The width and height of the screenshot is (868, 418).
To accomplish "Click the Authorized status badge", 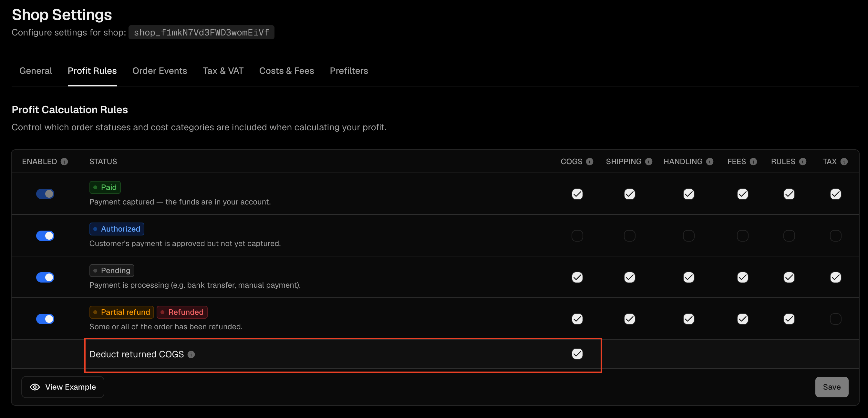I will [x=117, y=229].
